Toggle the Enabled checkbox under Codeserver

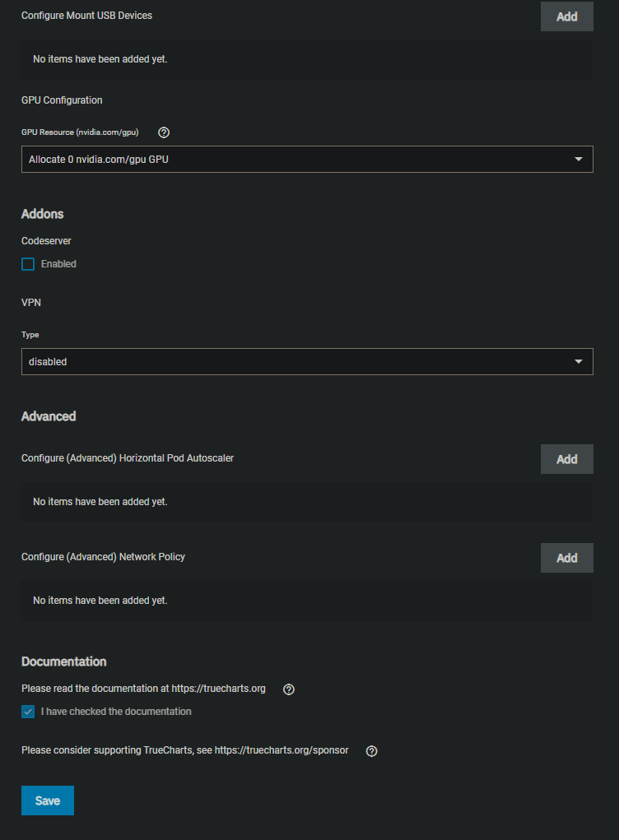click(27, 263)
